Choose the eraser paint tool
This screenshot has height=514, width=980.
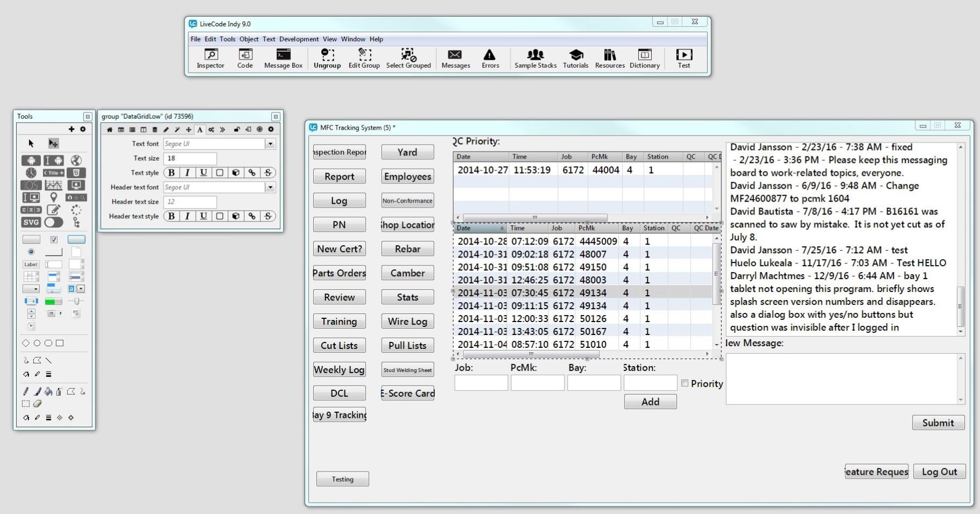38,404
